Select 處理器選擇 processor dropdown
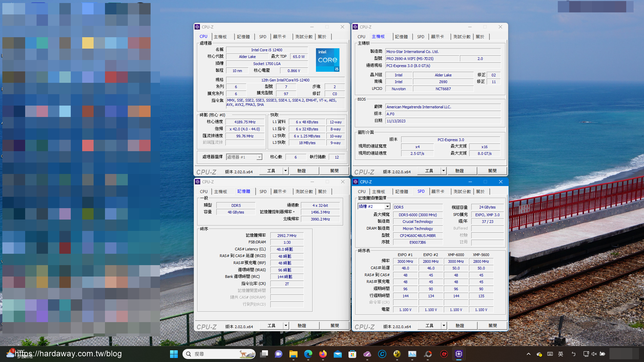This screenshot has width=644, height=362. [x=243, y=157]
